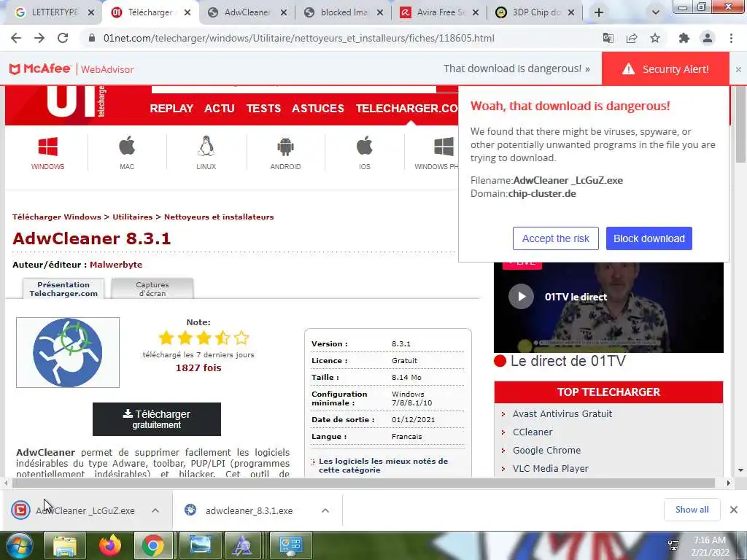Open the Chrome three-dot menu
Screen dimensions: 747x560
[731, 38]
